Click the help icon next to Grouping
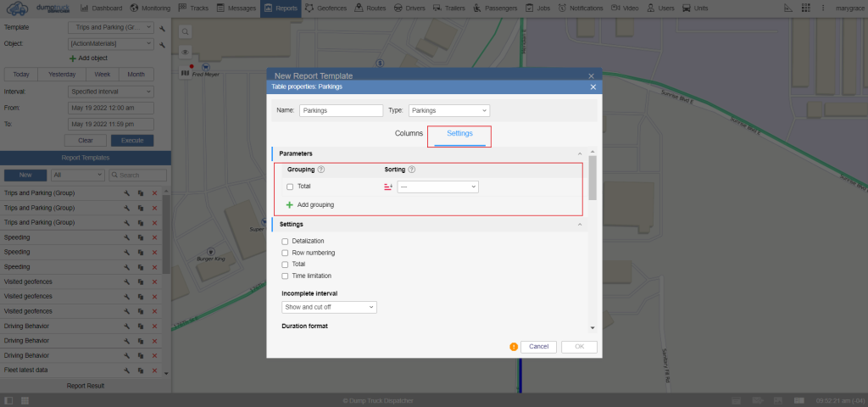The height and width of the screenshot is (407, 868). [x=321, y=170]
